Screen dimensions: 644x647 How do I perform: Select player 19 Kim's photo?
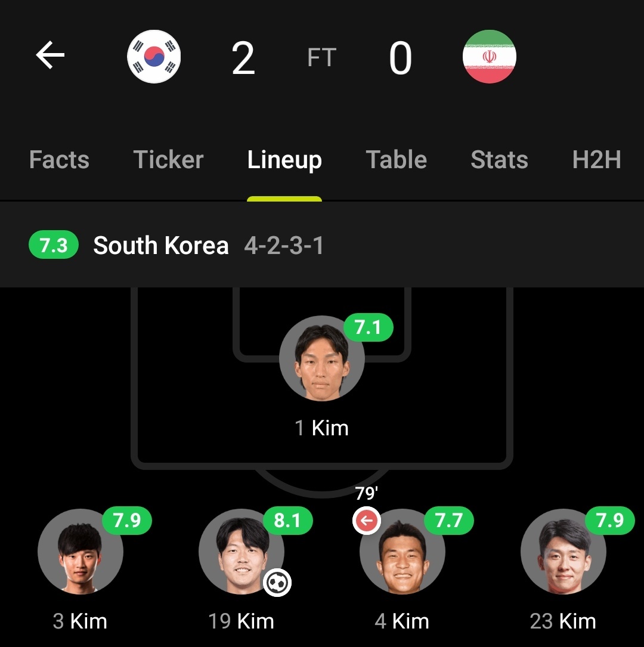point(241,552)
